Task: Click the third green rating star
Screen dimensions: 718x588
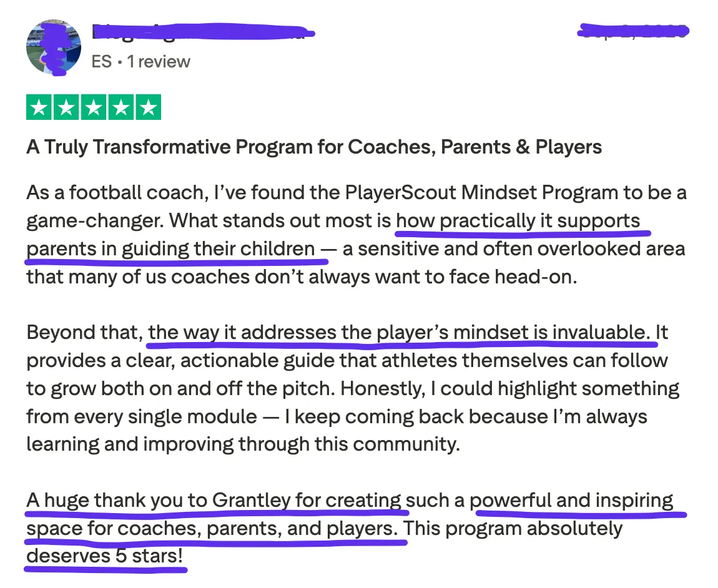Action: click(94, 107)
